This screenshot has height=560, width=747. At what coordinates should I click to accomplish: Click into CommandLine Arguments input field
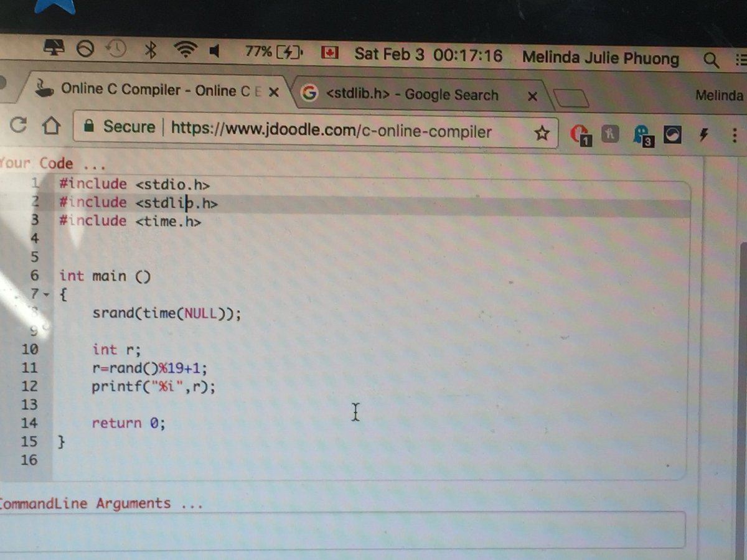click(x=341, y=531)
